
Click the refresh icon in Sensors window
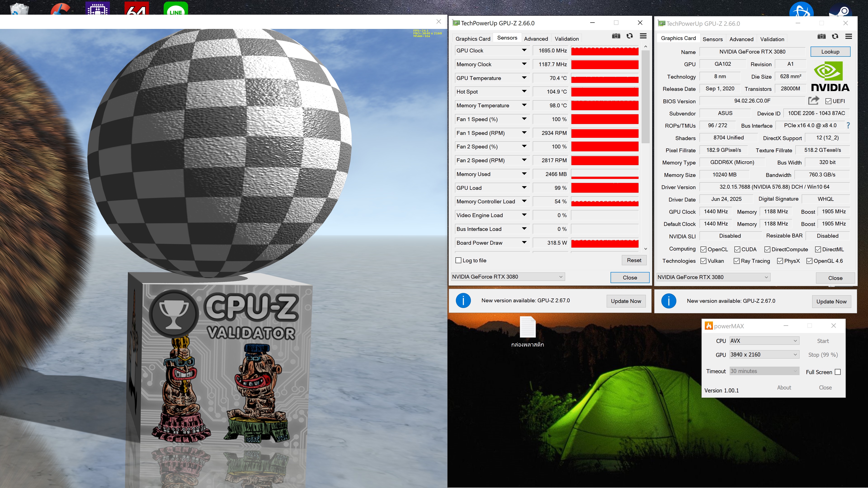(630, 36)
